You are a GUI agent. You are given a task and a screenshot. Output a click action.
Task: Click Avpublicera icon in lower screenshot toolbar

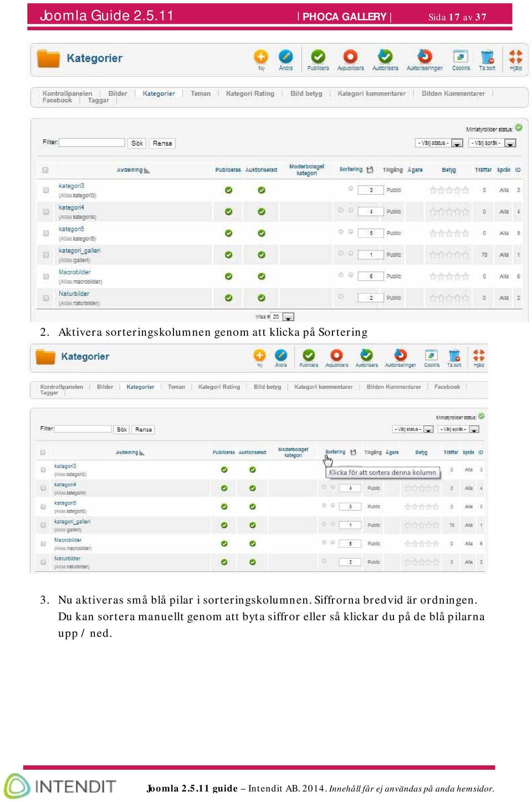(x=336, y=355)
